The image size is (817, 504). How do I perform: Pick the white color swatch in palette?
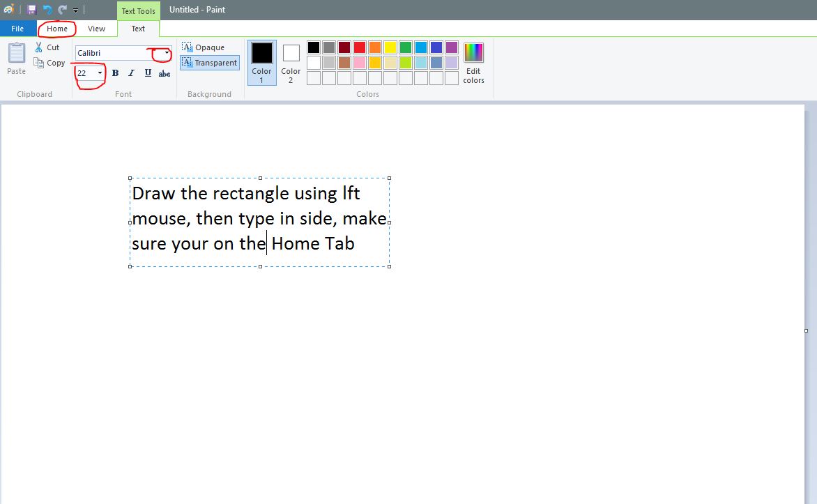point(314,63)
